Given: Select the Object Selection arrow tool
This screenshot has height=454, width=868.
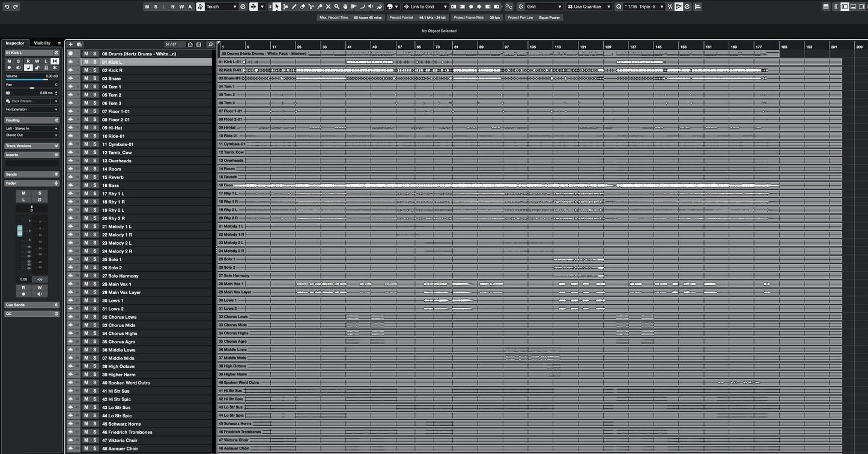Looking at the screenshot, I should pyautogui.click(x=277, y=7).
